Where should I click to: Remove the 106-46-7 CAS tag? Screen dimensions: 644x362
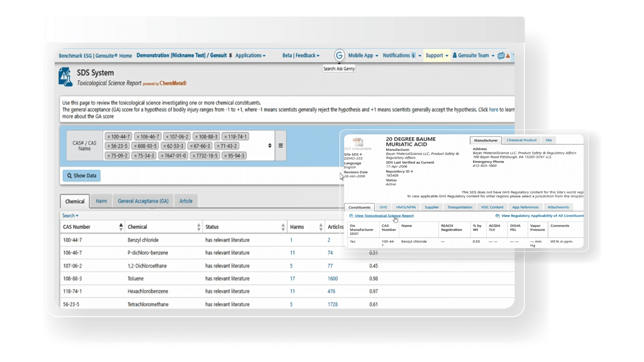point(138,137)
